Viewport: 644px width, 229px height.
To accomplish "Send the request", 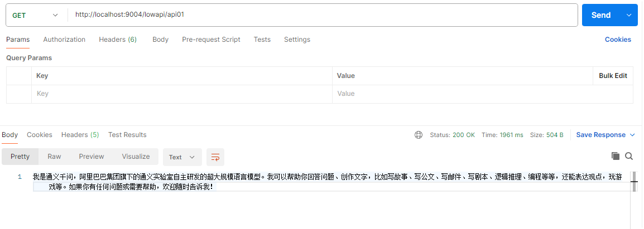I will (x=601, y=15).
